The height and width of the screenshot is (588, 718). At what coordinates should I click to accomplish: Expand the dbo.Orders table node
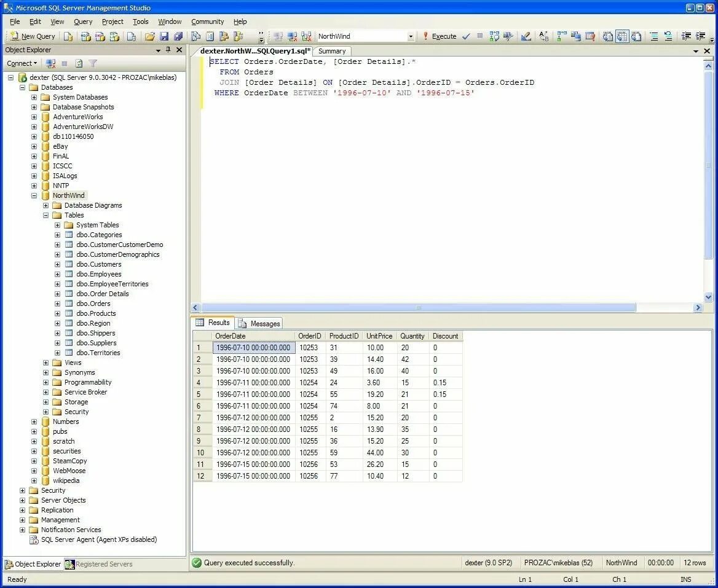click(57, 304)
